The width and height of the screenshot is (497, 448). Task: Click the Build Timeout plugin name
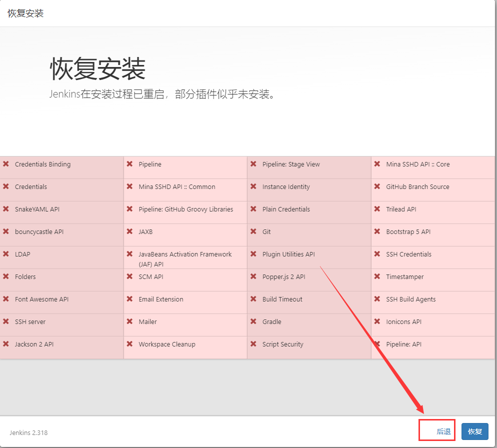coord(282,299)
